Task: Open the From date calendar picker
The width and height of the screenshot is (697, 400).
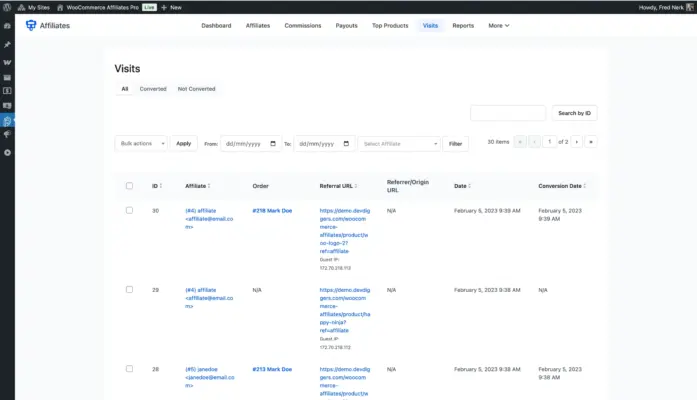Action: click(x=273, y=144)
